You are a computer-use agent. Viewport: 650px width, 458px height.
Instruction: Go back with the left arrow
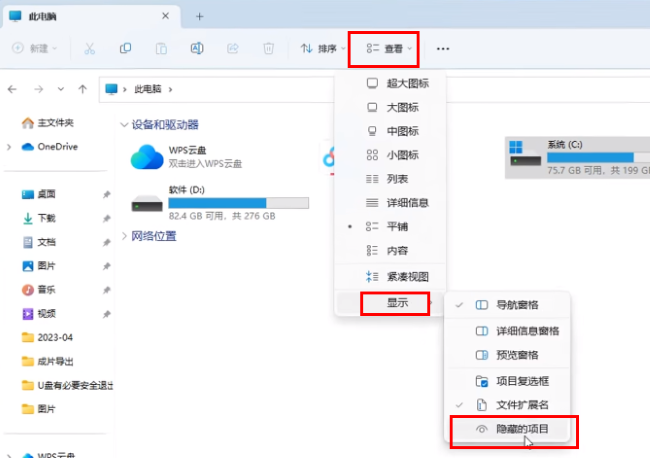(12, 89)
